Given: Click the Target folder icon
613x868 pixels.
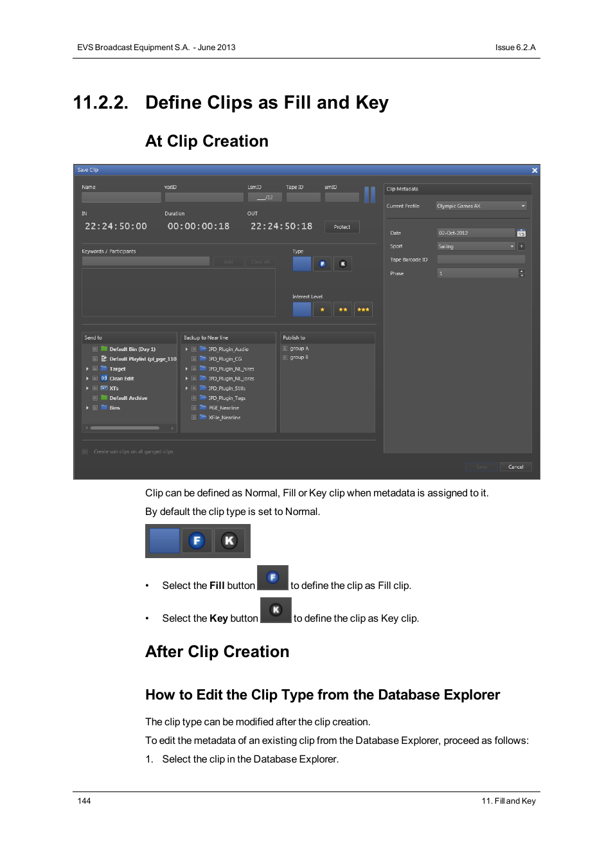Looking at the screenshot, I should [104, 368].
